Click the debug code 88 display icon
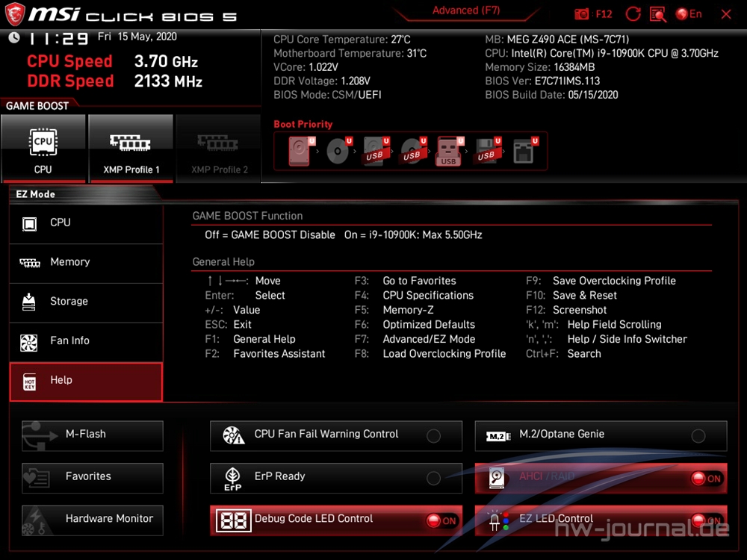Viewport: 747px width, 560px height. click(233, 520)
